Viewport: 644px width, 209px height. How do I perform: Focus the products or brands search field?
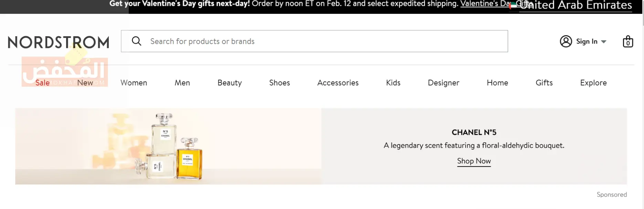click(x=314, y=41)
